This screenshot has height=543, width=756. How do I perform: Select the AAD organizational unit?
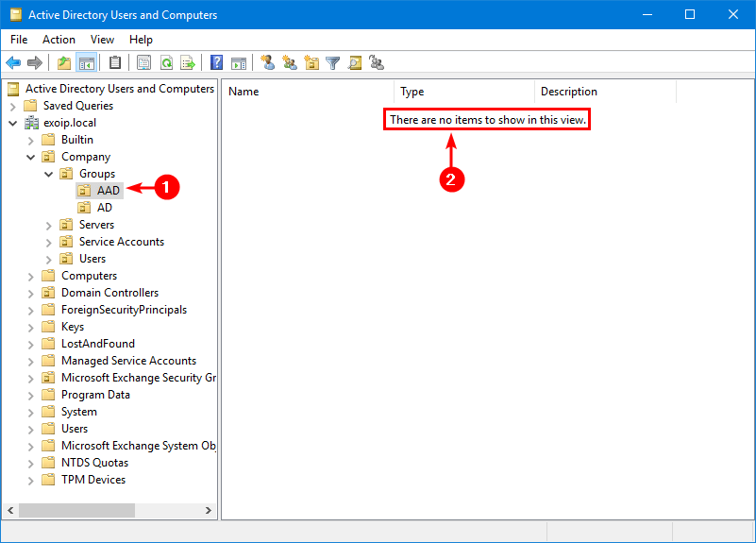coord(100,191)
